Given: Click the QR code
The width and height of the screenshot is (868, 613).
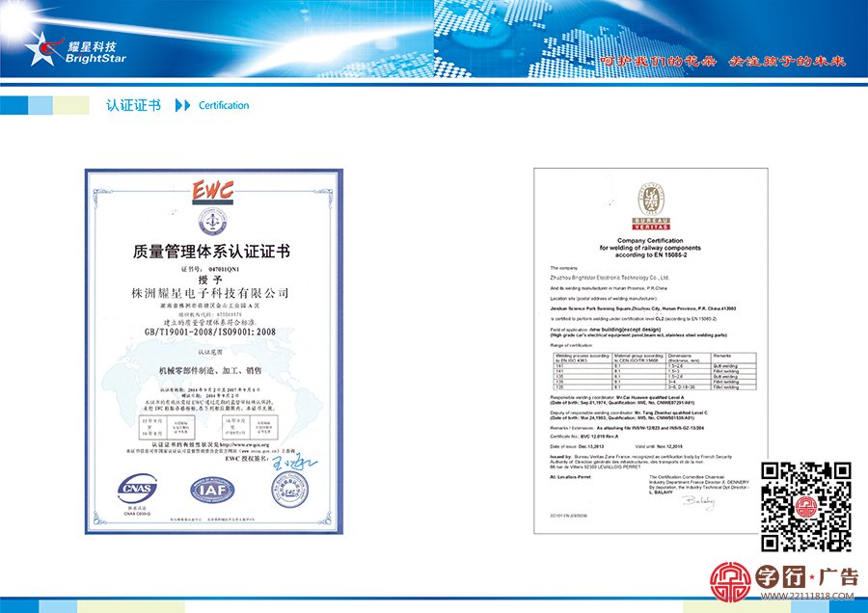Looking at the screenshot, I should 806,506.
